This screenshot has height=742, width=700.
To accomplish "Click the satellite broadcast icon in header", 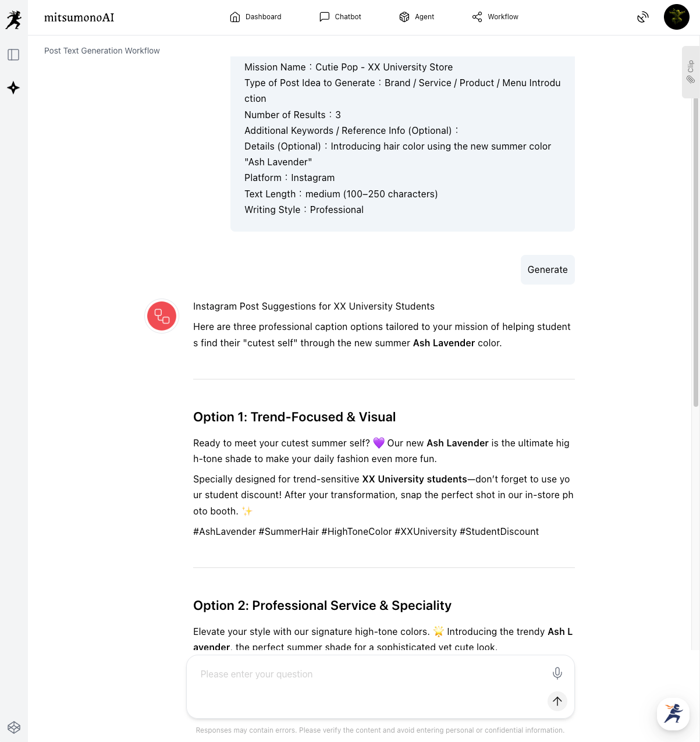I will [x=643, y=17].
